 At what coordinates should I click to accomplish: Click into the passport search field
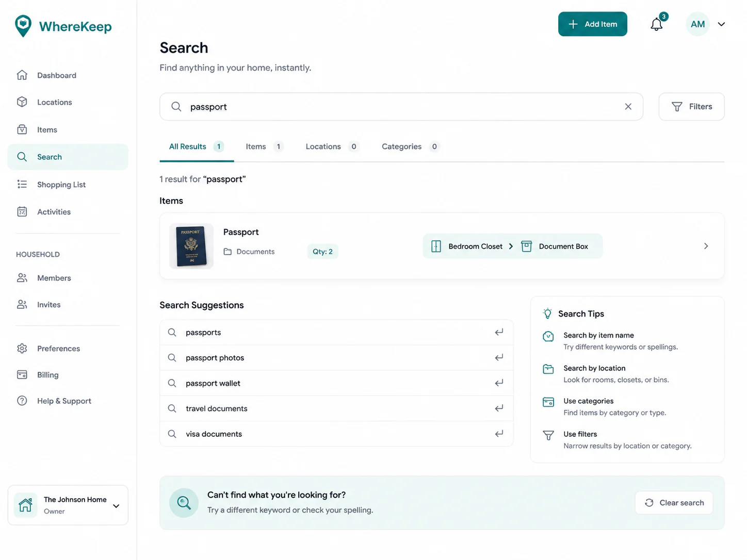(401, 107)
